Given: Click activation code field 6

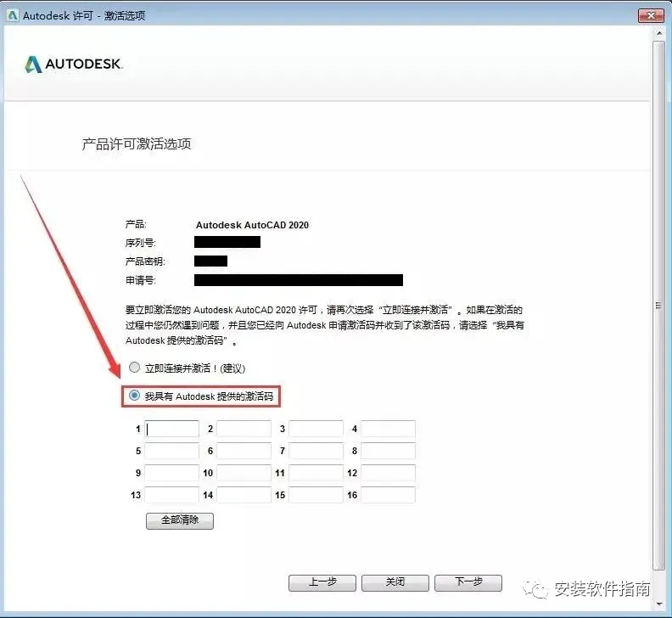Looking at the screenshot, I should coord(244,451).
